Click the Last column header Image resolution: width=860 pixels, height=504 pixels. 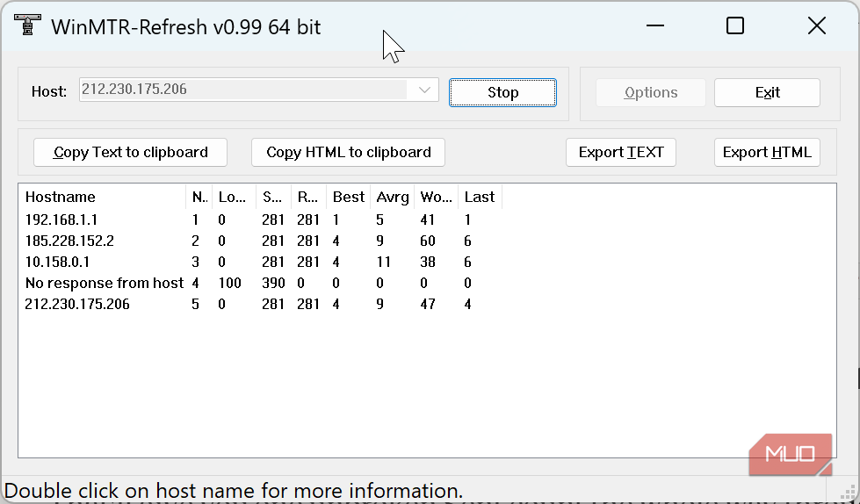[x=480, y=197]
